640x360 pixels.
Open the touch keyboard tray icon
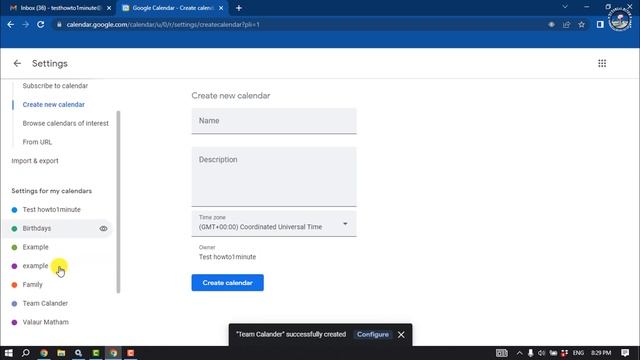coord(502,353)
